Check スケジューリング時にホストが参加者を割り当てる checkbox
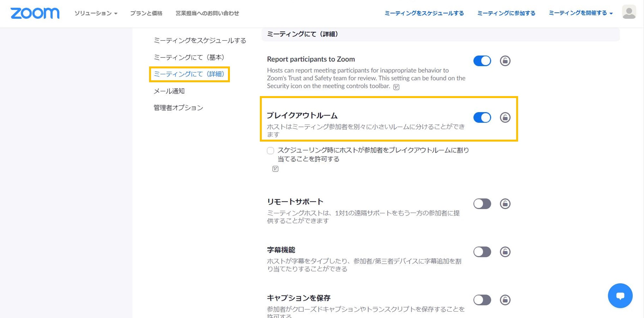This screenshot has height=318, width=644. pyautogui.click(x=271, y=151)
